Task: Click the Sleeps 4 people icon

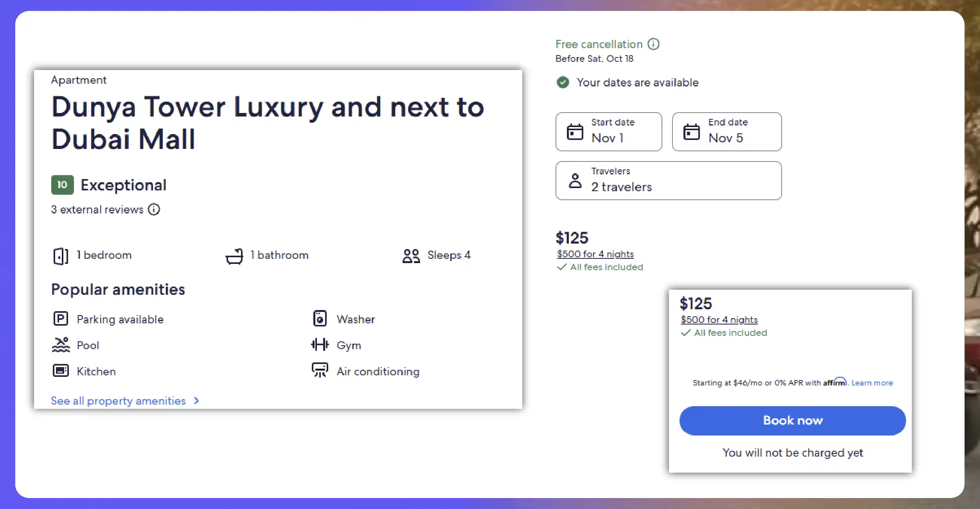Action: point(411,255)
